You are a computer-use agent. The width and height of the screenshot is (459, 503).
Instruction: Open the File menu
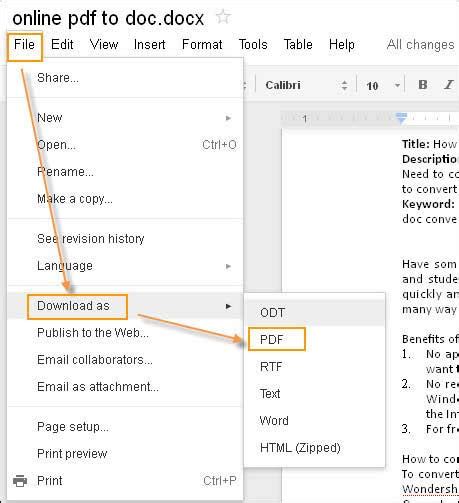24,45
